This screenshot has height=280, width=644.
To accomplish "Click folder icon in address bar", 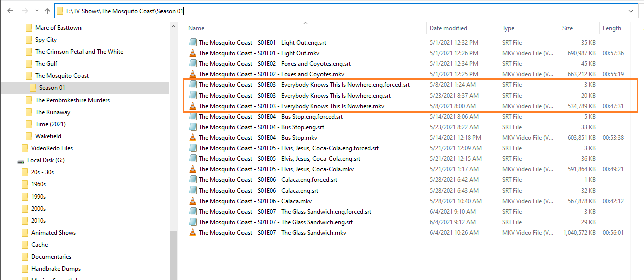I will (60, 11).
